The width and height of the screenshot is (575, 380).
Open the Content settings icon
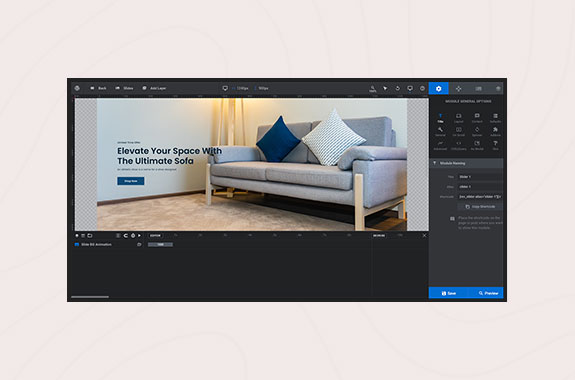tap(477, 118)
